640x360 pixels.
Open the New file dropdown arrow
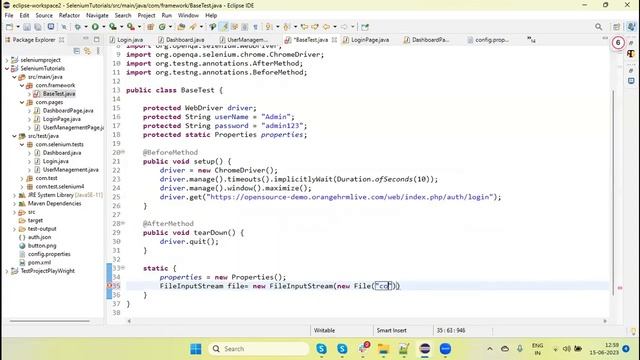pyautogui.click(x=18, y=27)
